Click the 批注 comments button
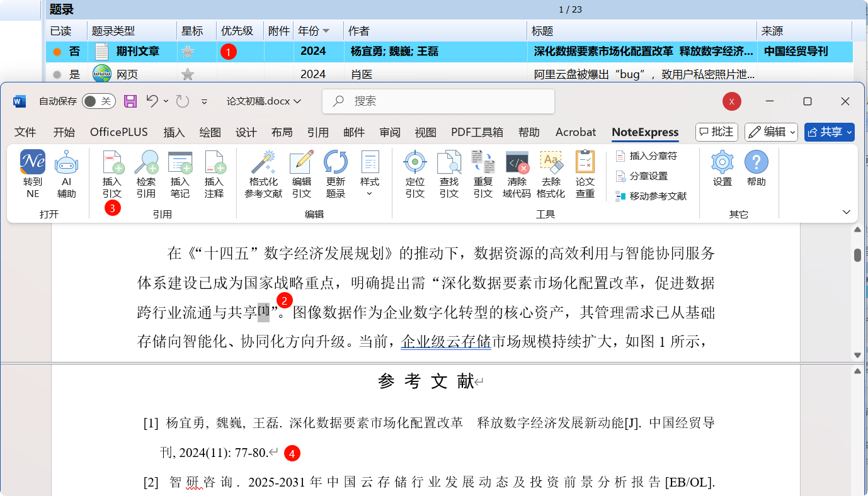 point(717,132)
